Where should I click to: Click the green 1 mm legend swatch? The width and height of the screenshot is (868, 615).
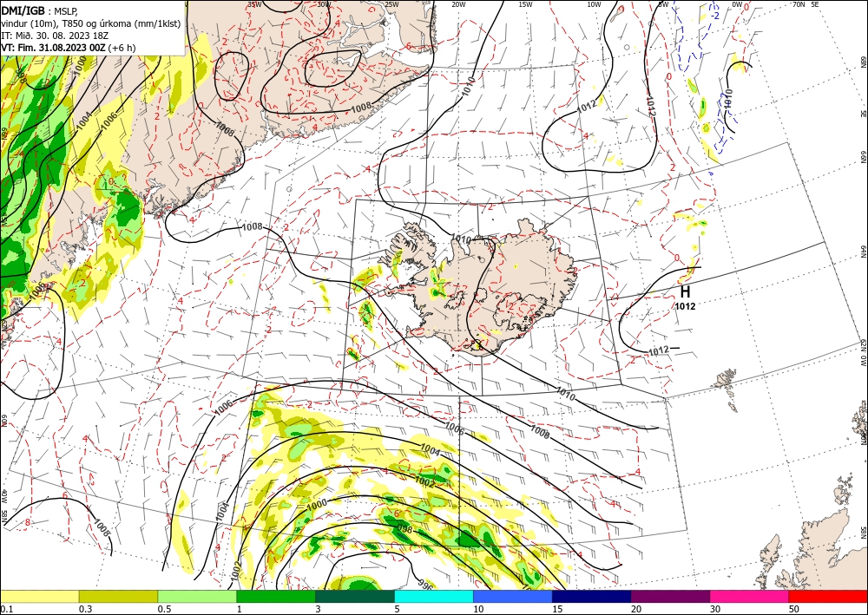point(276,596)
